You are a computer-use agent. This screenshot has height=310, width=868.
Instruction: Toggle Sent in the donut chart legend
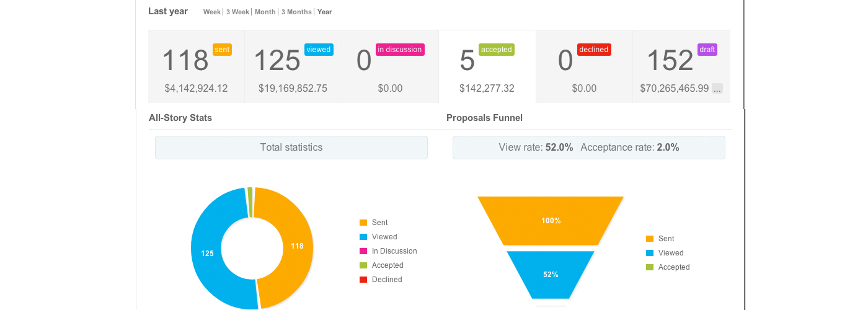tap(373, 223)
